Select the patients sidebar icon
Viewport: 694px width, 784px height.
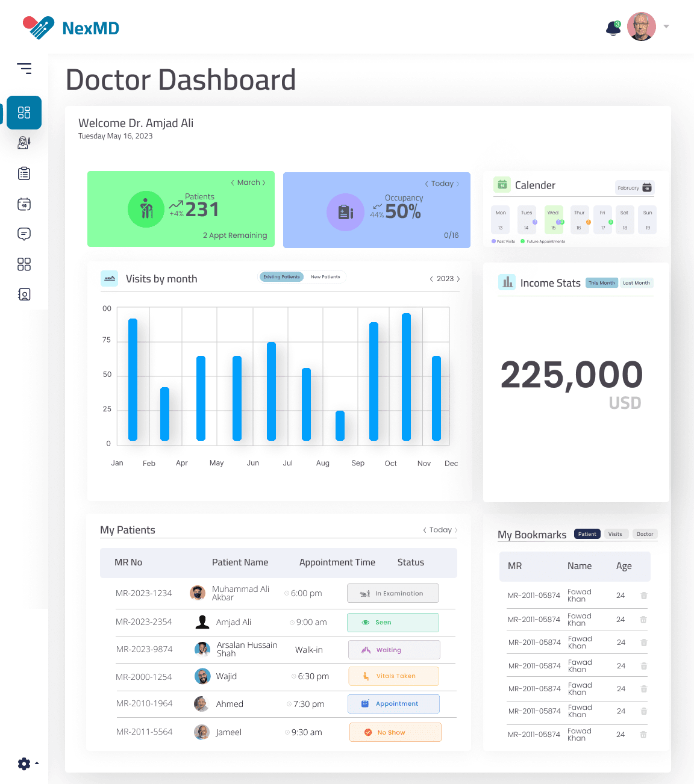24,143
